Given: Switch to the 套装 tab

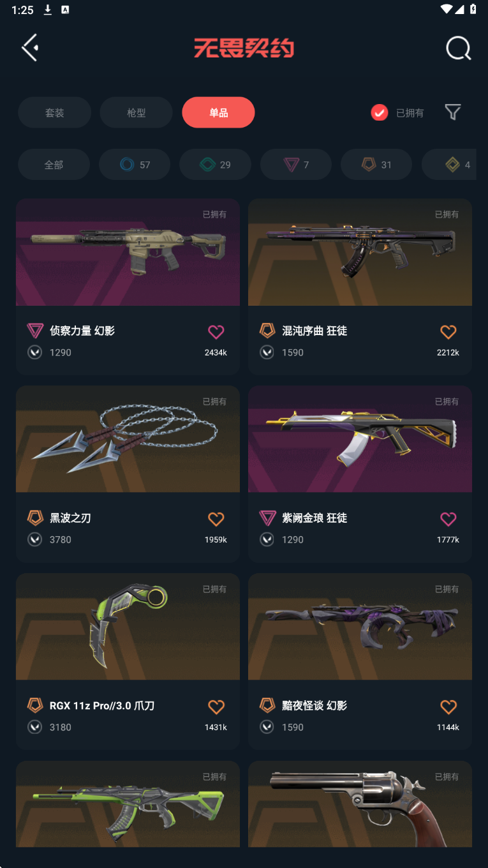Looking at the screenshot, I should tap(54, 112).
